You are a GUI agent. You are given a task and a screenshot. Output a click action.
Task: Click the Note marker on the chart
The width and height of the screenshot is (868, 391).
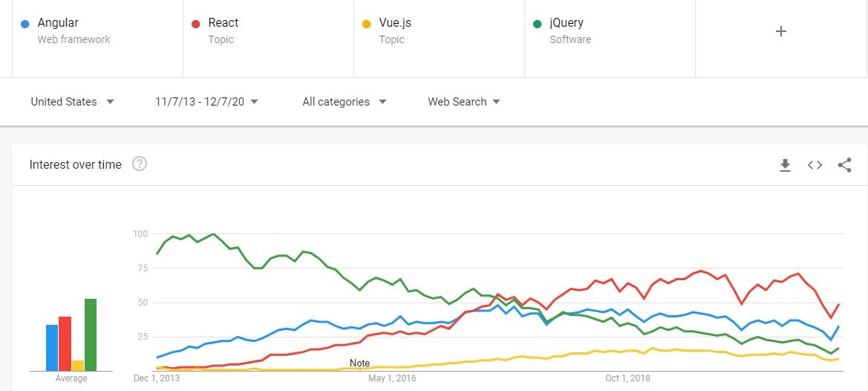pos(359,363)
